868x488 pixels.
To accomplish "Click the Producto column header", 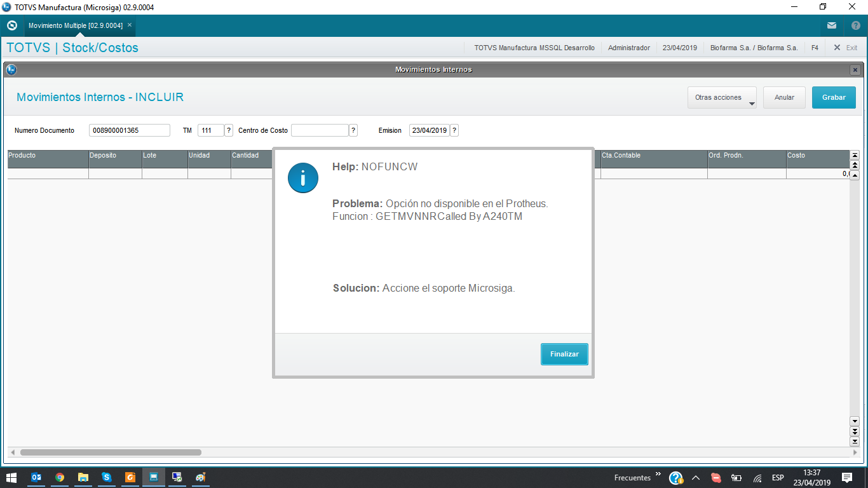I will (48, 159).
